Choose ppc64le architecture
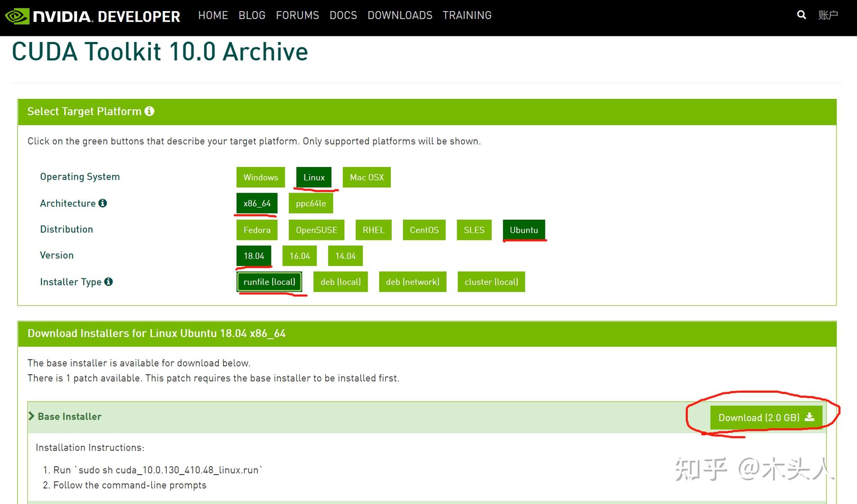Image resolution: width=857 pixels, height=504 pixels. (x=311, y=203)
